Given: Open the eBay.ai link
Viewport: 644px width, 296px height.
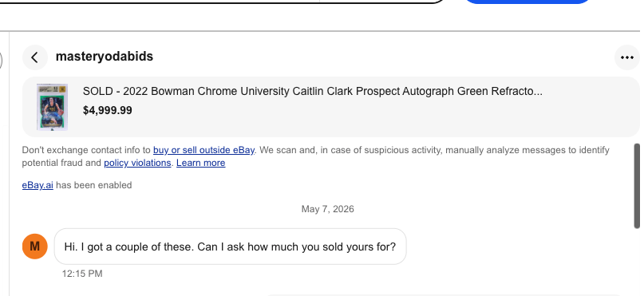Looking at the screenshot, I should pos(38,185).
